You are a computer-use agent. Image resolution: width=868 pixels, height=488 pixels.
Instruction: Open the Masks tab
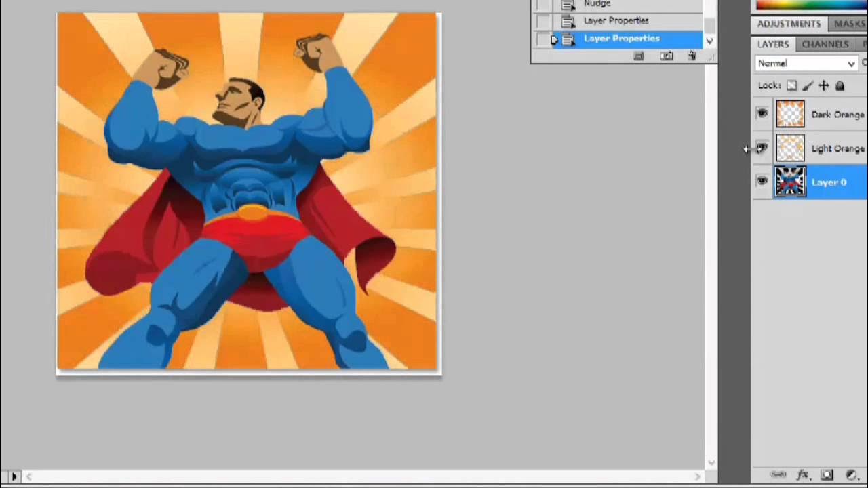(849, 24)
